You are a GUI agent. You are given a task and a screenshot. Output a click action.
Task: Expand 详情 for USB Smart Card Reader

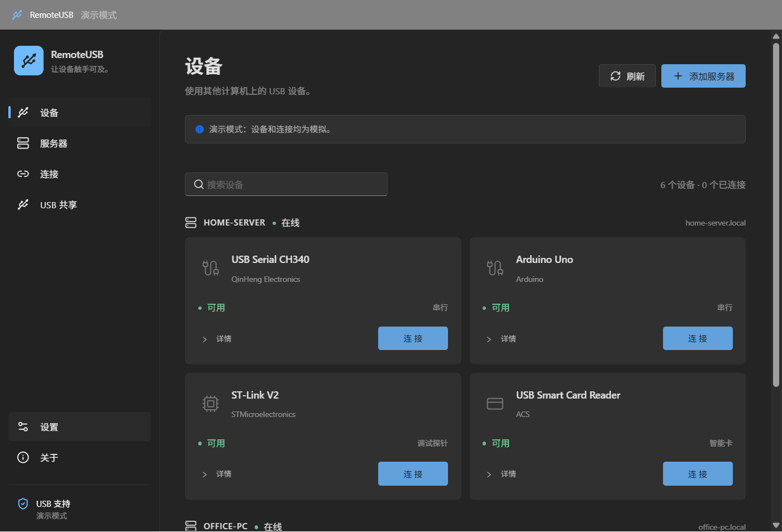click(x=501, y=474)
